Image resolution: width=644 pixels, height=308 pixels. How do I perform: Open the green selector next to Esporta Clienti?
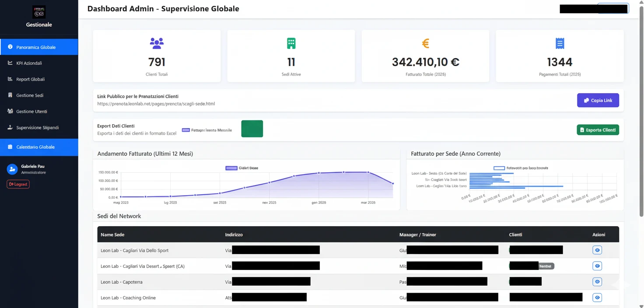pyautogui.click(x=252, y=129)
